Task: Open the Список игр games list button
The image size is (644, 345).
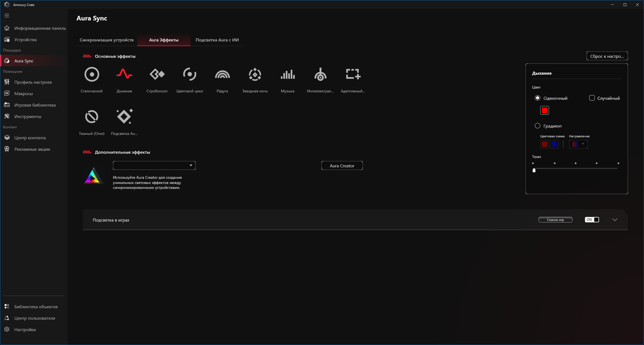Action: coord(555,220)
